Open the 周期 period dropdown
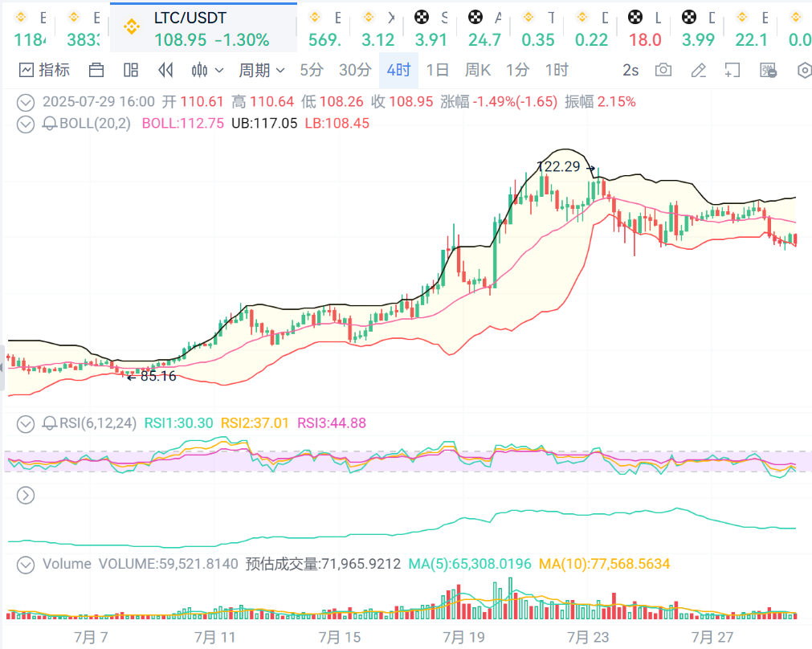Image resolution: width=812 pixels, height=649 pixels. coord(262,70)
